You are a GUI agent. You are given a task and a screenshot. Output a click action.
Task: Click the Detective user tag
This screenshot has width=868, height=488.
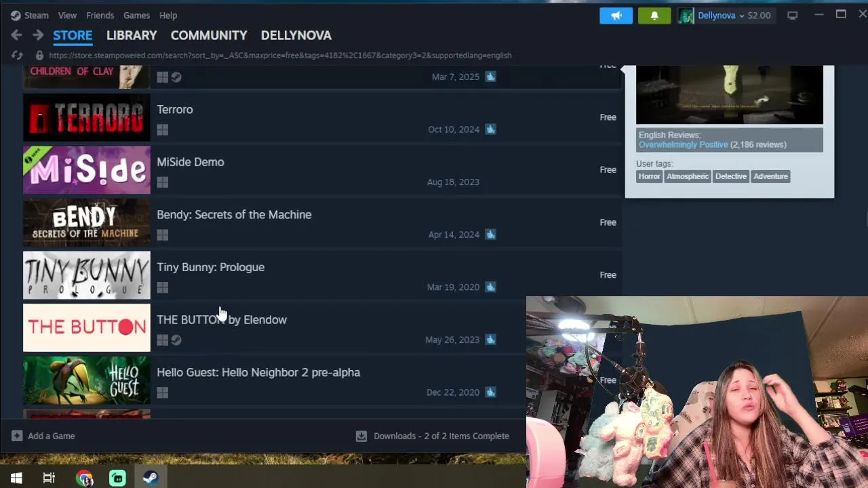click(x=731, y=176)
